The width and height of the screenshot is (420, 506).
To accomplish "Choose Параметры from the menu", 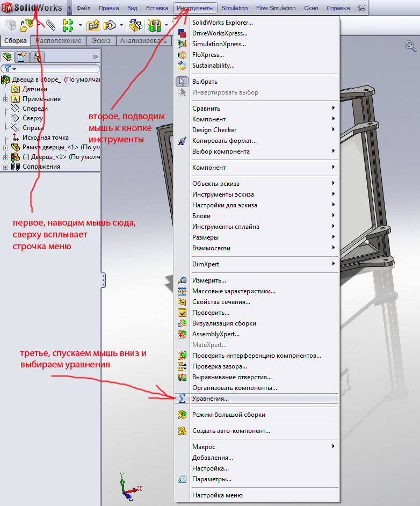I will (212, 479).
